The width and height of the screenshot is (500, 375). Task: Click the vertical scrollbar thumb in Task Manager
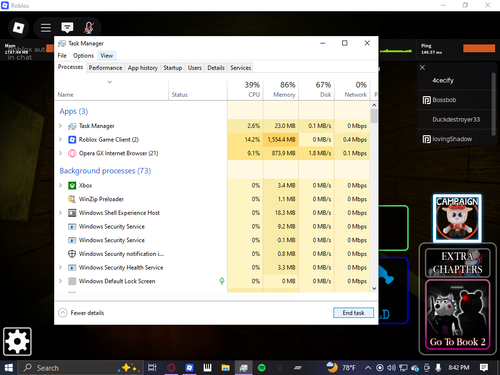[x=374, y=116]
